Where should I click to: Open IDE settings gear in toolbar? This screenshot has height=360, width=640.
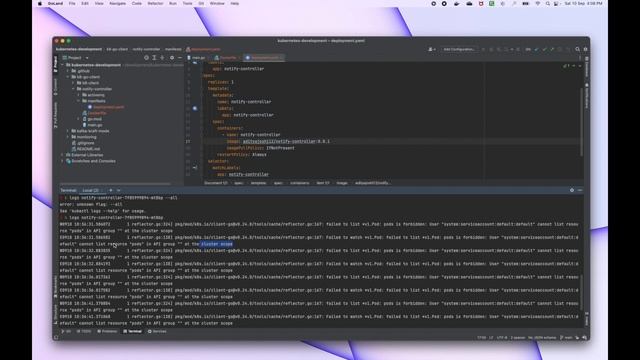[585, 49]
